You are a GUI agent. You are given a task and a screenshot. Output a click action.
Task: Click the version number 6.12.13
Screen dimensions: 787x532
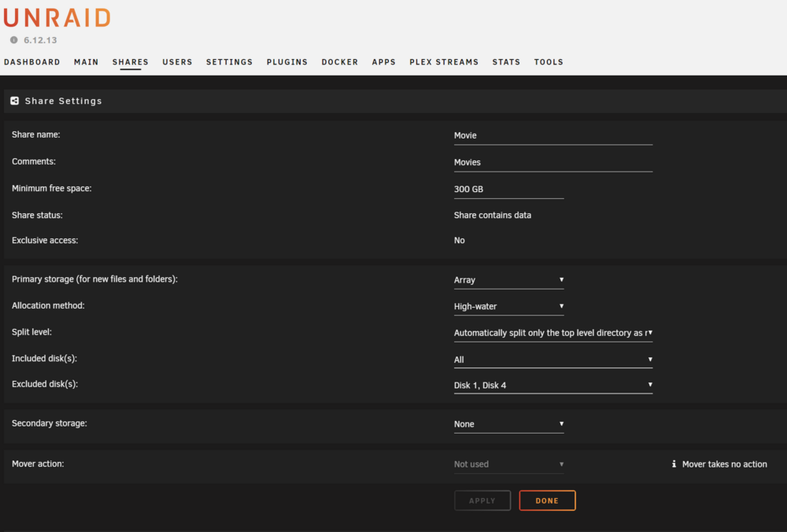pos(41,40)
